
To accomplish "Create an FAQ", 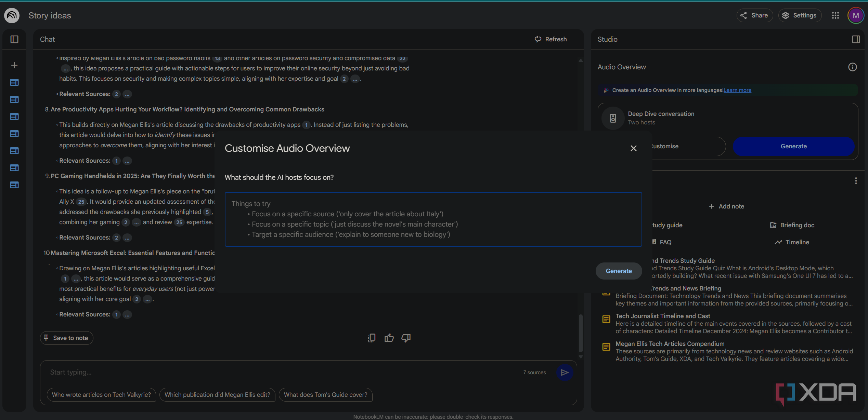I will [661, 242].
